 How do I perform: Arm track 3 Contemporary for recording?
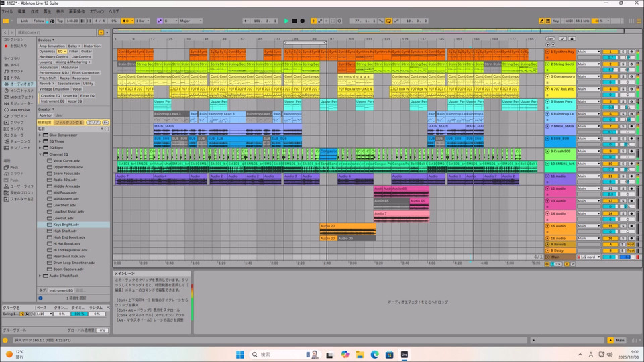631,76
